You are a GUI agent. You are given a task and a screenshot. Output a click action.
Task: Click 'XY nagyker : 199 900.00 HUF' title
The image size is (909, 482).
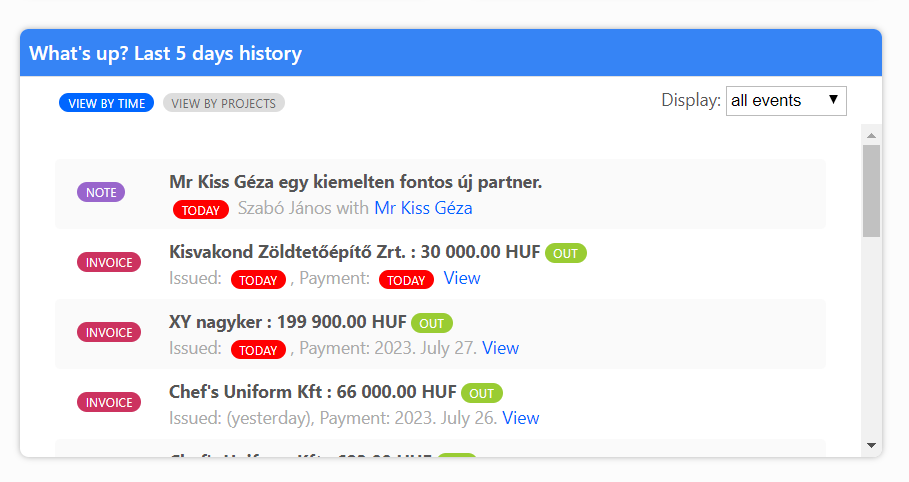[288, 322]
